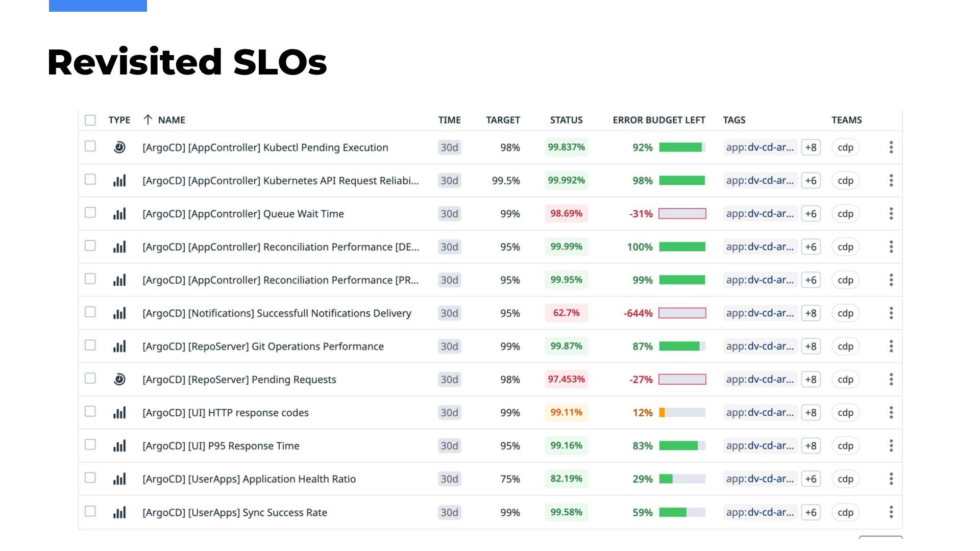The image size is (980, 551).
Task: Click the metric icon for Sync Success Rate
Action: click(119, 512)
